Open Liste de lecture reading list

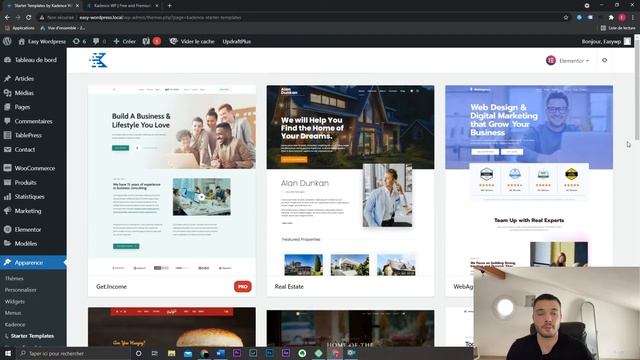(618, 28)
